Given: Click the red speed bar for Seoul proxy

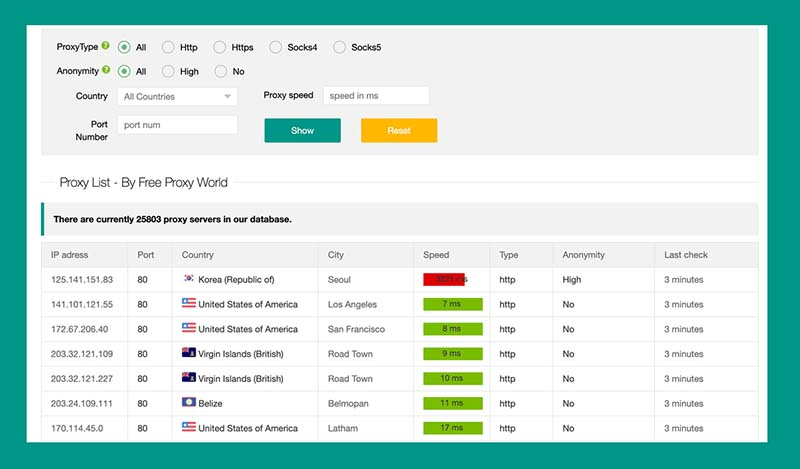Looking at the screenshot, I should pos(445,280).
